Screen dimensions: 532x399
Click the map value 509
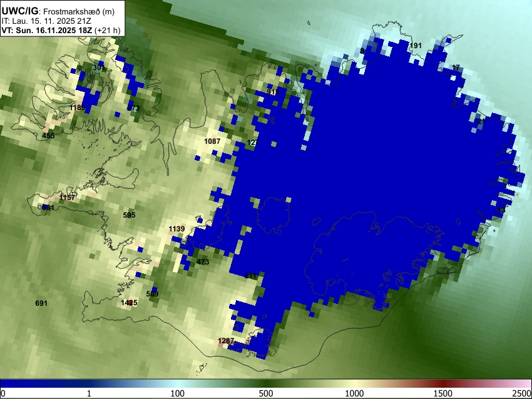coord(152,293)
